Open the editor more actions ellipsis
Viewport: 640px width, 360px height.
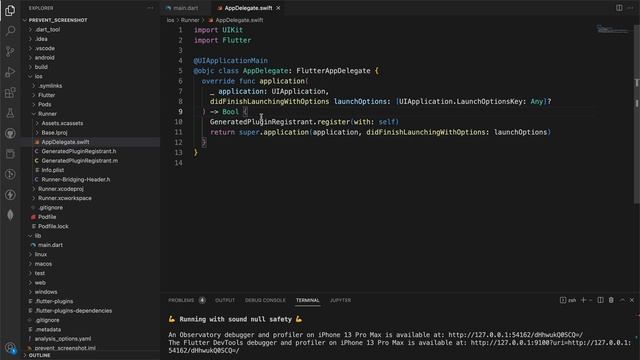[630, 8]
